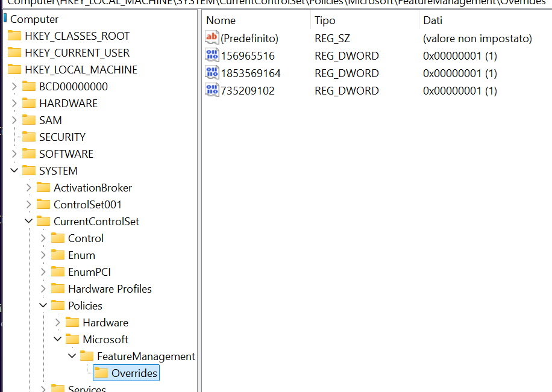Viewport: 552px width, 392px height.
Task: Select the value named 735209102
Action: point(248,91)
